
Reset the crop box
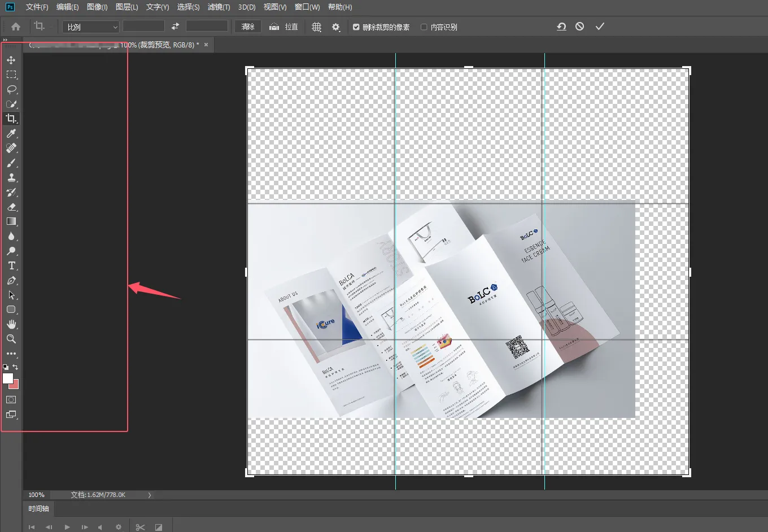(561, 27)
